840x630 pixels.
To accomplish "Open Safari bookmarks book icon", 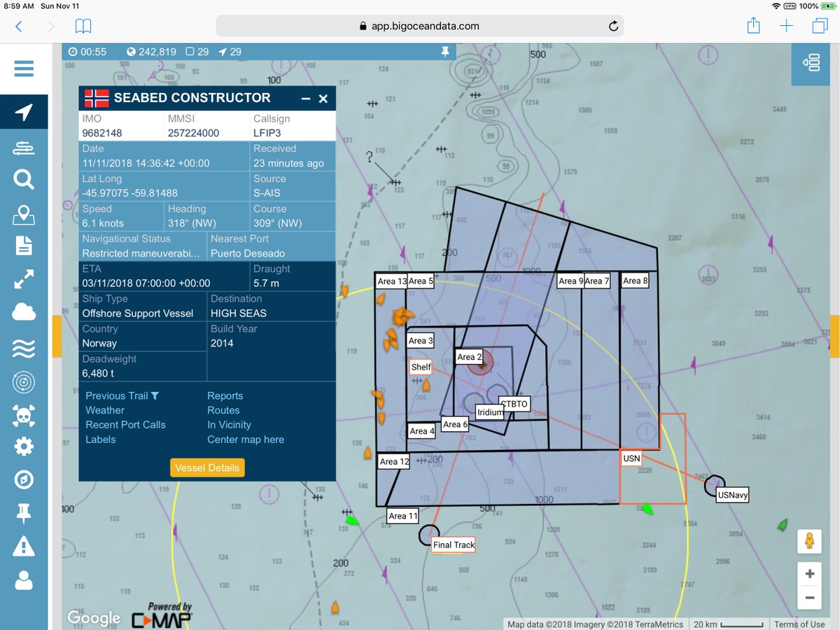I will pyautogui.click(x=83, y=26).
